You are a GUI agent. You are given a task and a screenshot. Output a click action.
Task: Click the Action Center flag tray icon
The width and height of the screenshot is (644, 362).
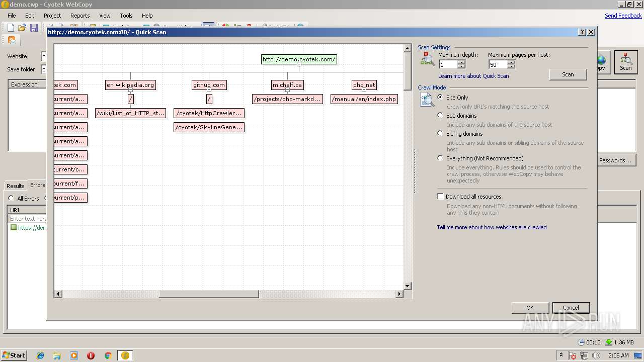tap(573, 355)
